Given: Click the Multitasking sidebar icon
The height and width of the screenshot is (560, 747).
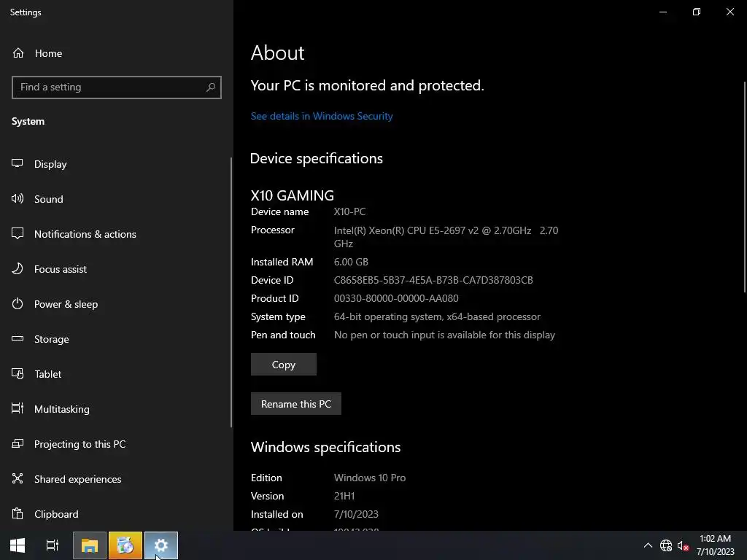Looking at the screenshot, I should (18, 408).
